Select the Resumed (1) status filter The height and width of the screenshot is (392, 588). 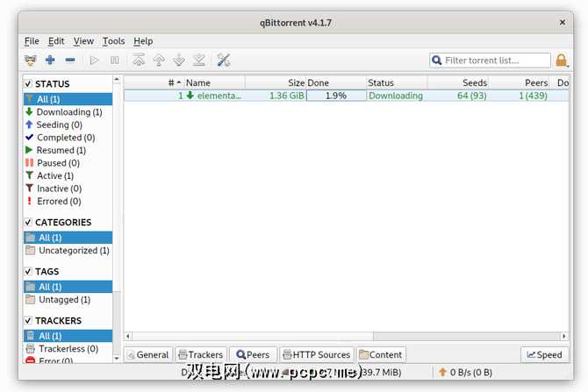[x=68, y=150]
